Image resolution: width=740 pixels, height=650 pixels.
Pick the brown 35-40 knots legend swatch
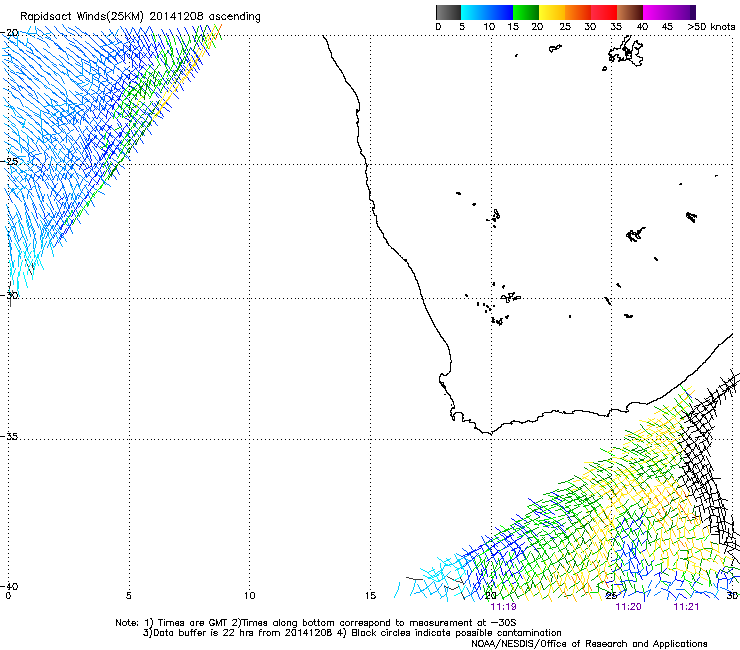click(630, 12)
